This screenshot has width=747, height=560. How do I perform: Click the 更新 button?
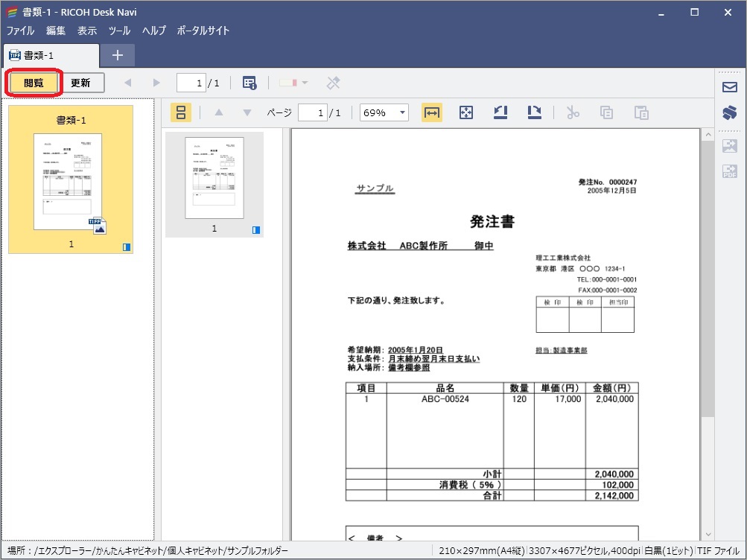coord(82,83)
